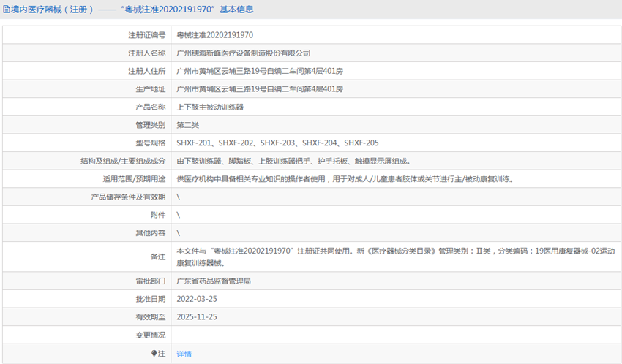Image resolution: width=622 pixels, height=364 pixels.
Task: Click the 结构及组成 composition description
Action: coord(293,162)
